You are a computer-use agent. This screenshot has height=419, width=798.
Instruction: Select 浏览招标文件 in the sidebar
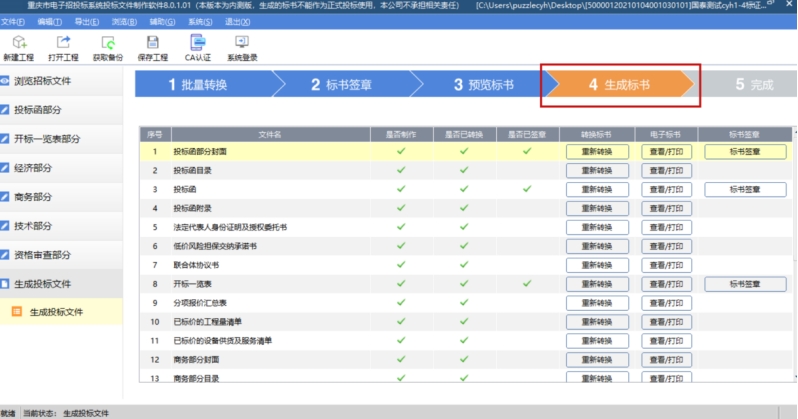[60, 81]
